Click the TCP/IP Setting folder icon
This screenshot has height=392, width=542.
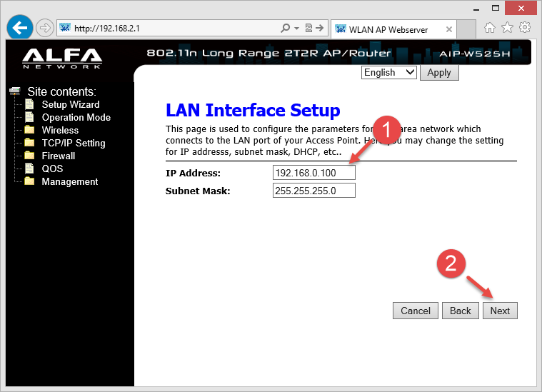(30, 142)
